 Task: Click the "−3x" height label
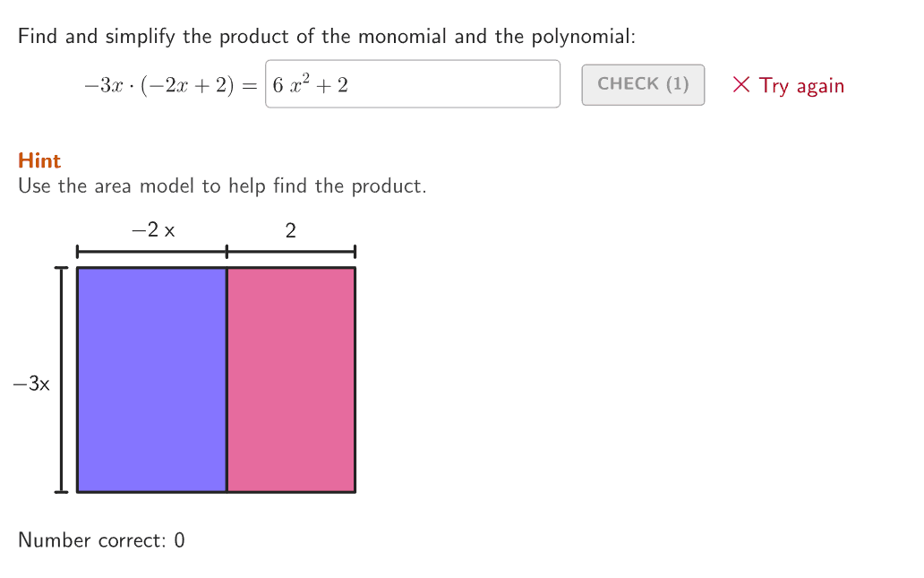pos(31,384)
